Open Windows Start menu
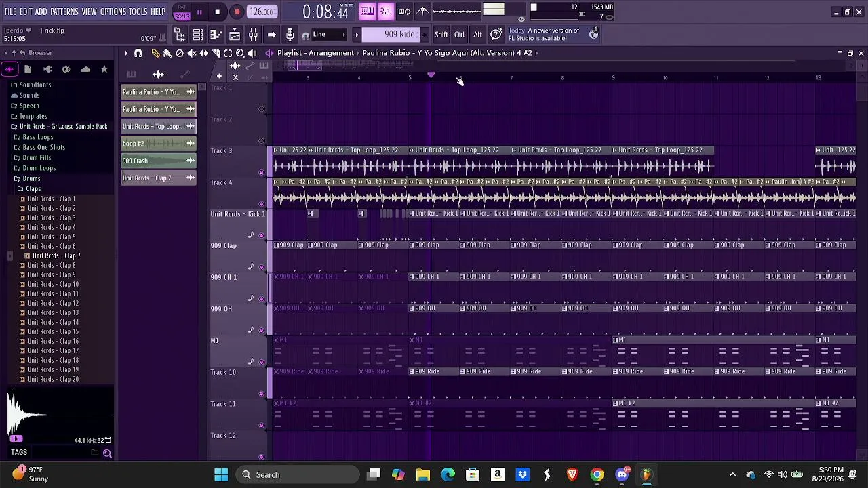868x488 pixels. click(221, 474)
